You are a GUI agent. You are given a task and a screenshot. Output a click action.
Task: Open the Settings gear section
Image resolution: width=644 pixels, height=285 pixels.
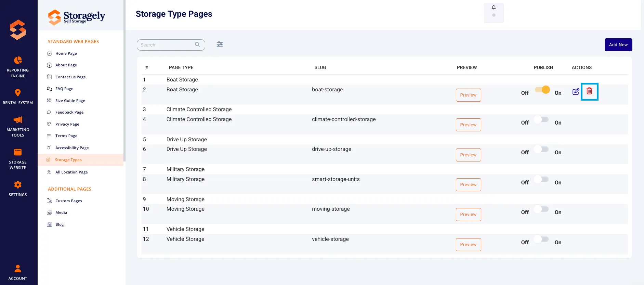coord(18,189)
